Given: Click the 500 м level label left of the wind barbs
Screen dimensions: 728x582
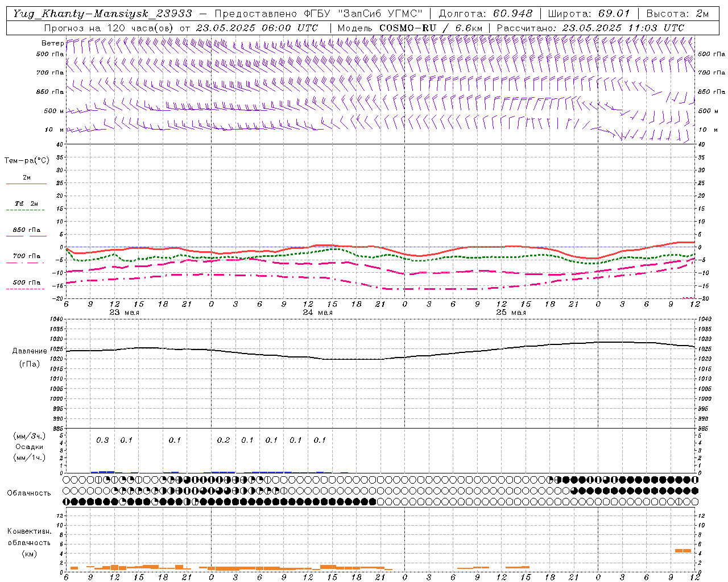Looking at the screenshot, I should tap(54, 111).
